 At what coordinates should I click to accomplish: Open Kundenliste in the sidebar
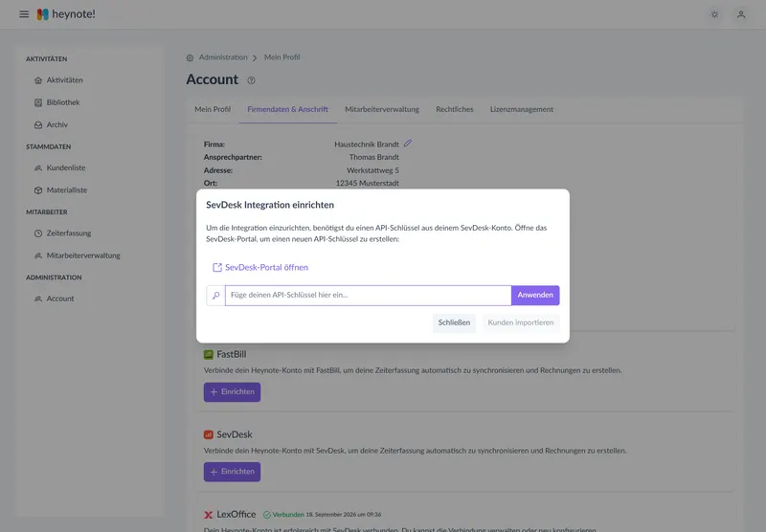(66, 167)
